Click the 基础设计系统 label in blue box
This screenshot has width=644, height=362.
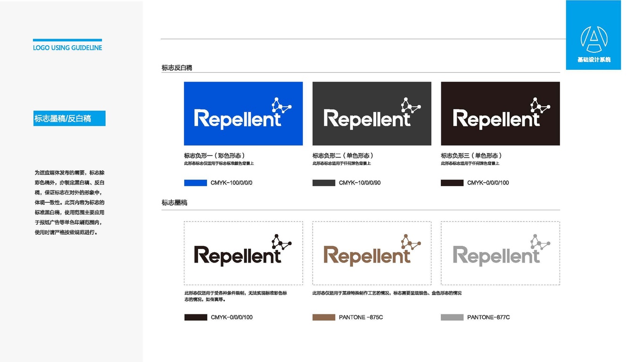[594, 60]
